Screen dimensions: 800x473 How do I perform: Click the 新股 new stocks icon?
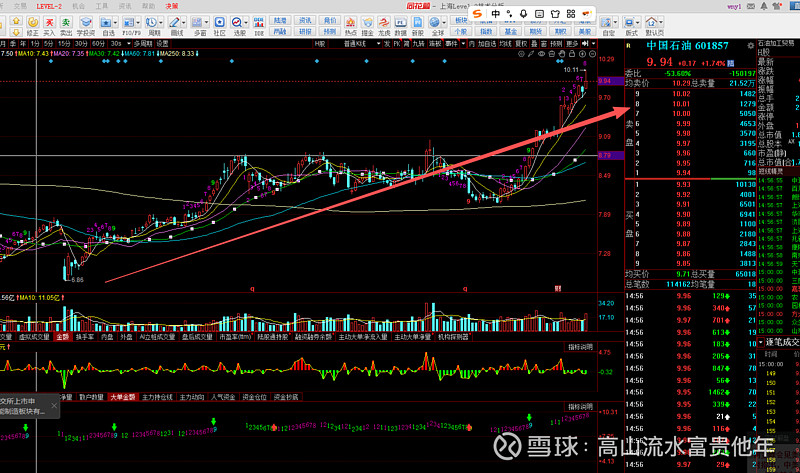coord(418,22)
